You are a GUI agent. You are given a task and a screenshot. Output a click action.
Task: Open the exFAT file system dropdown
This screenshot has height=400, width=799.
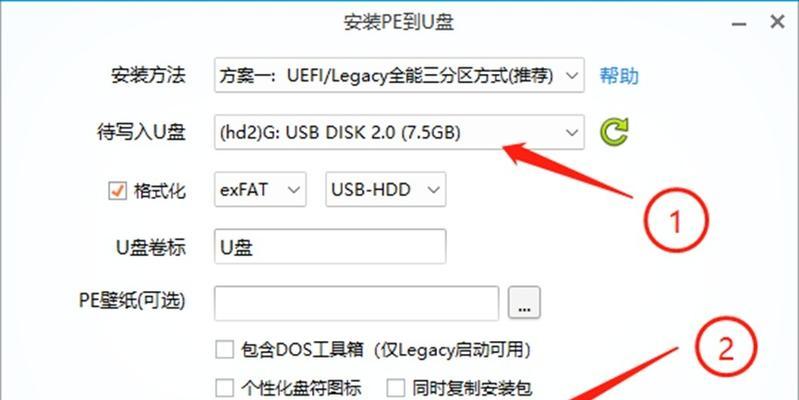point(260,190)
